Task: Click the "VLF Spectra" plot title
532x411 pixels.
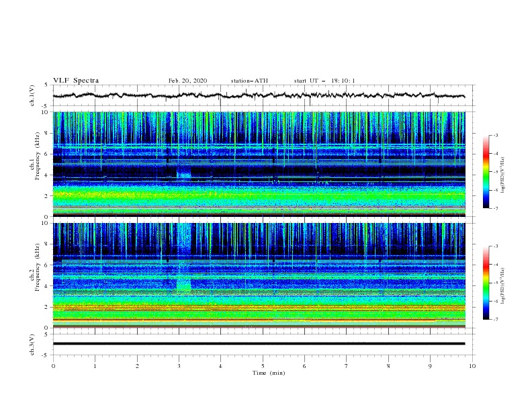Action: [76, 81]
